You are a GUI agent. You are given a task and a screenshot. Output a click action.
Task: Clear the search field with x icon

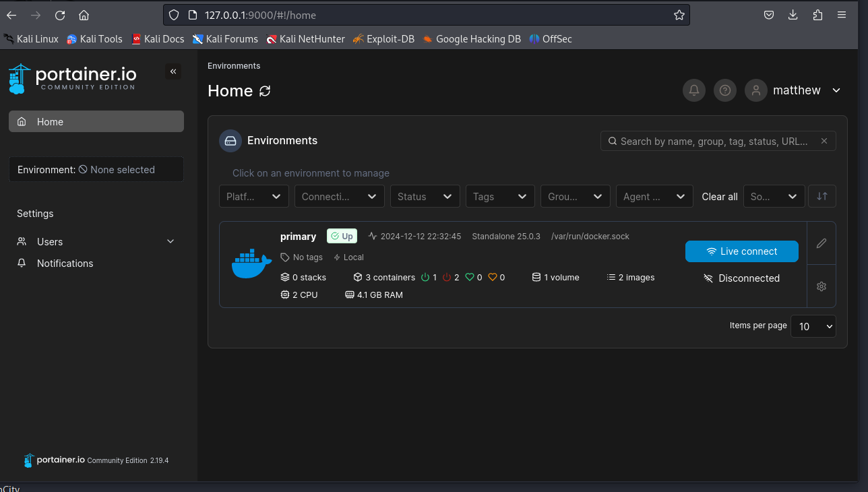pyautogui.click(x=824, y=141)
